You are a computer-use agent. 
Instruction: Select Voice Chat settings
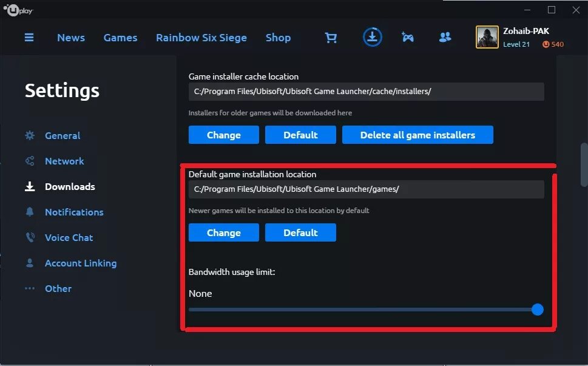[x=69, y=237]
